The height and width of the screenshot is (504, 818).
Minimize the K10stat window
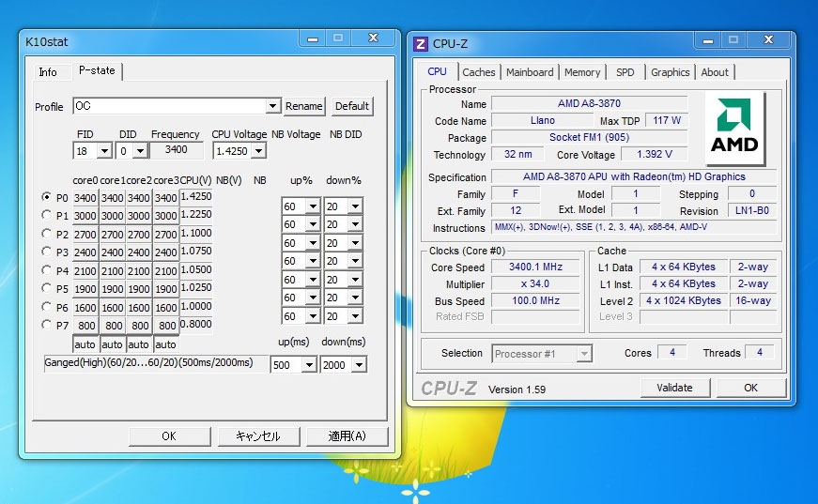(x=313, y=38)
